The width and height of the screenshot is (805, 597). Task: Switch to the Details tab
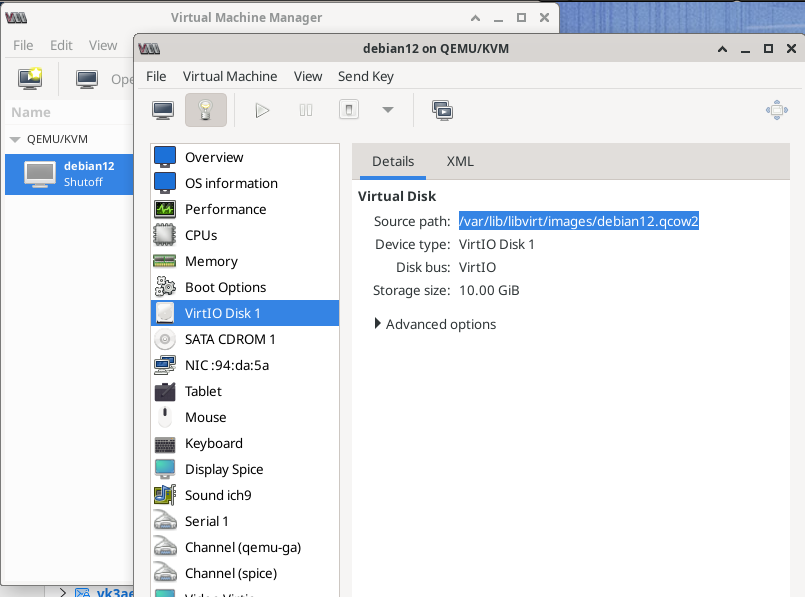[393, 162]
